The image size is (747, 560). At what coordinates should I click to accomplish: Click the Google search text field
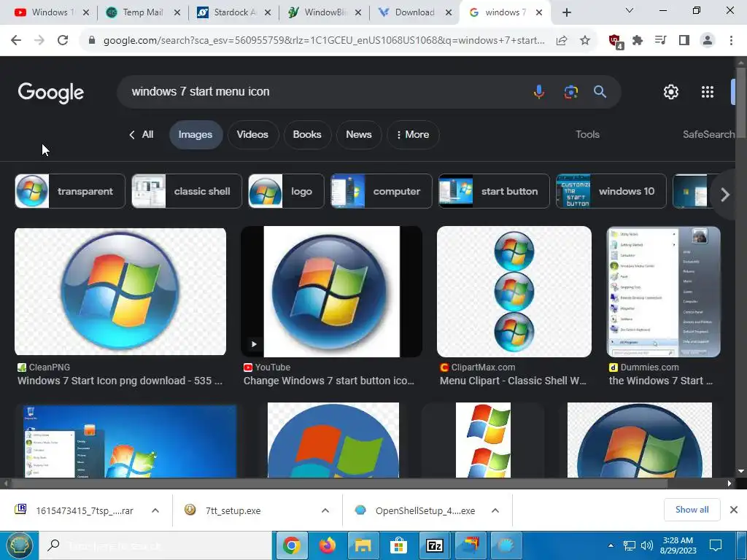point(324,91)
